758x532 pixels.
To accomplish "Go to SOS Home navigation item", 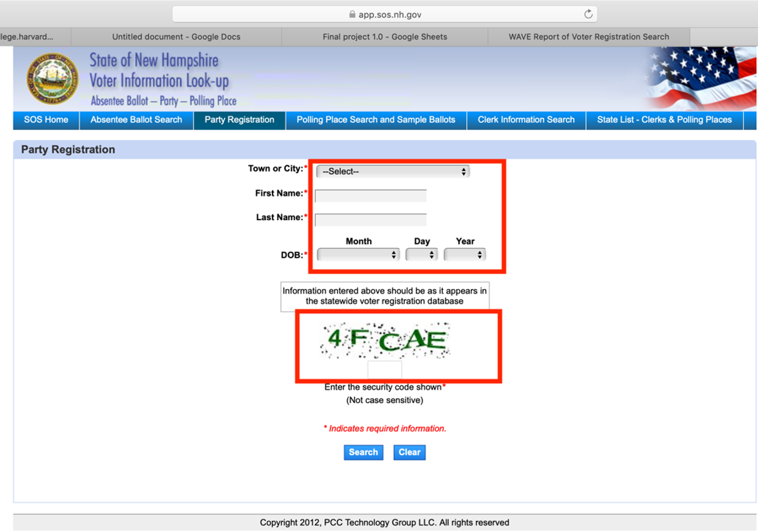I will pyautogui.click(x=46, y=120).
